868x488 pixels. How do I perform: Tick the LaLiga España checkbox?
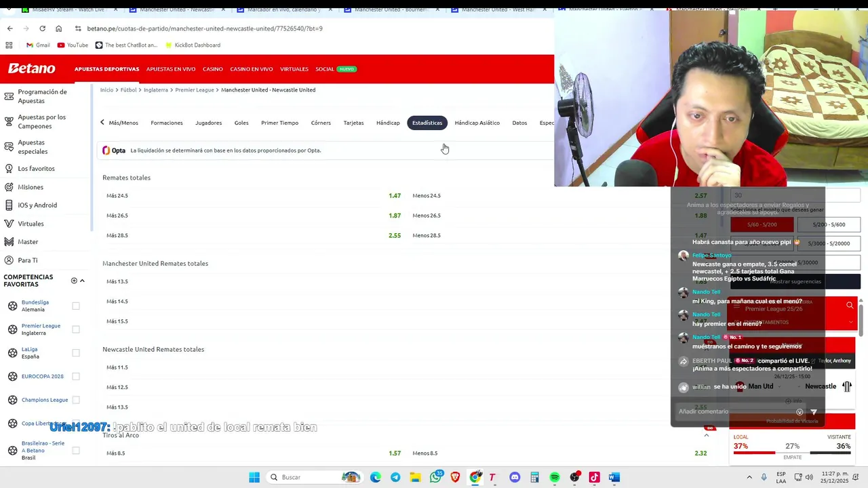tap(76, 352)
